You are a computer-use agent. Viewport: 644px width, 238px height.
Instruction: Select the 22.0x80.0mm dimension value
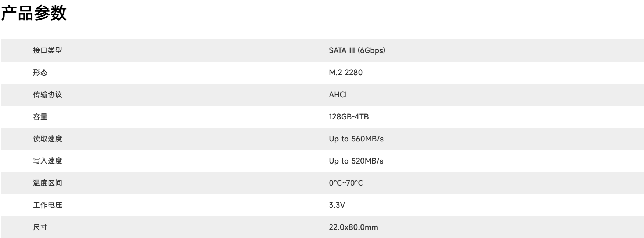click(x=353, y=227)
